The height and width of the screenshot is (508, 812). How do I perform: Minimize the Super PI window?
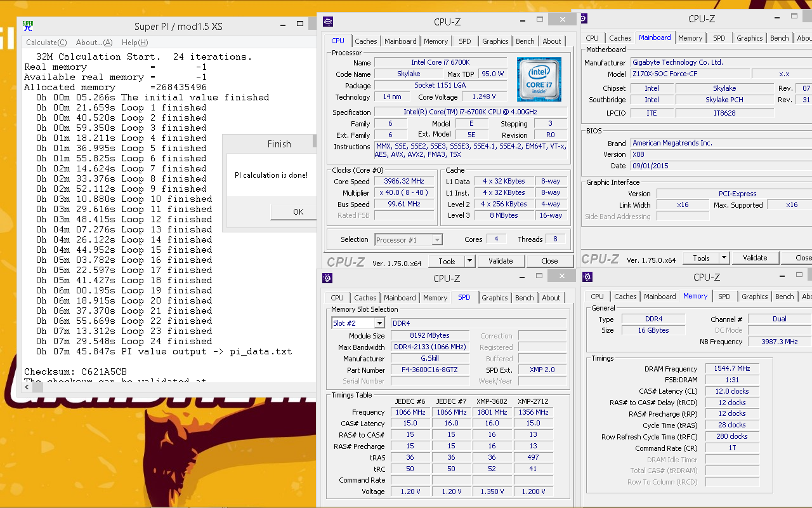pos(284,25)
